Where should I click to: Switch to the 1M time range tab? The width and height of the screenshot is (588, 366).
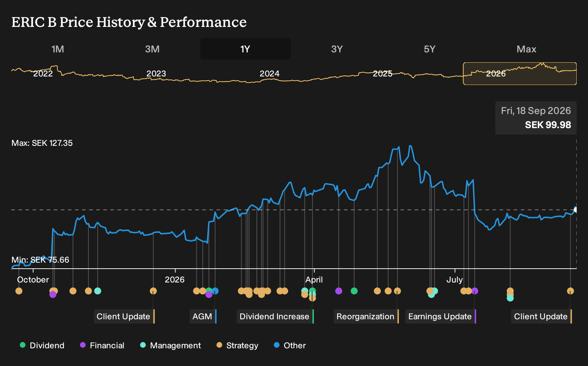point(58,49)
